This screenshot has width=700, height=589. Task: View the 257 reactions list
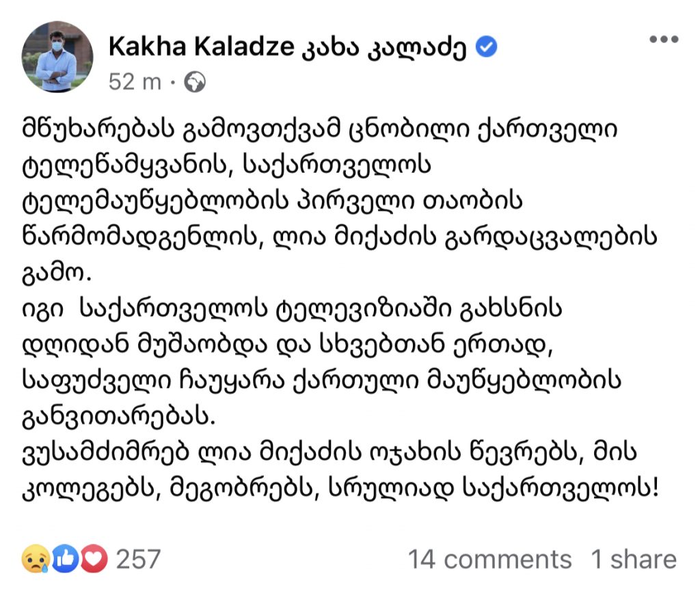point(137,559)
